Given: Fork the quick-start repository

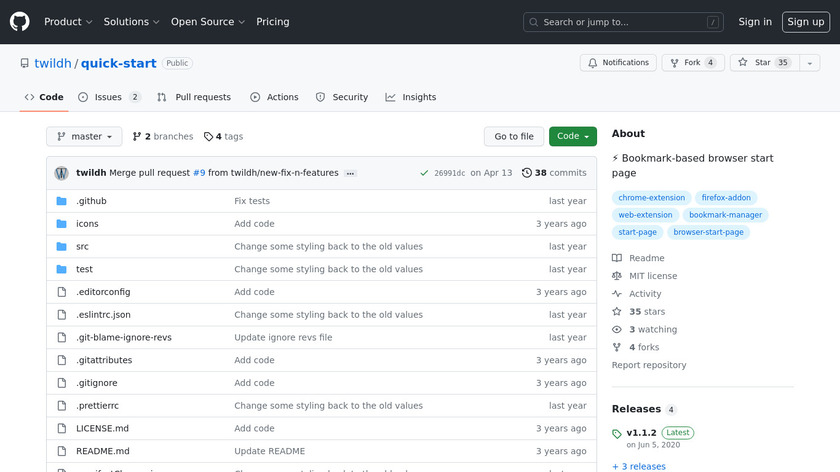Looking at the screenshot, I should tap(692, 63).
